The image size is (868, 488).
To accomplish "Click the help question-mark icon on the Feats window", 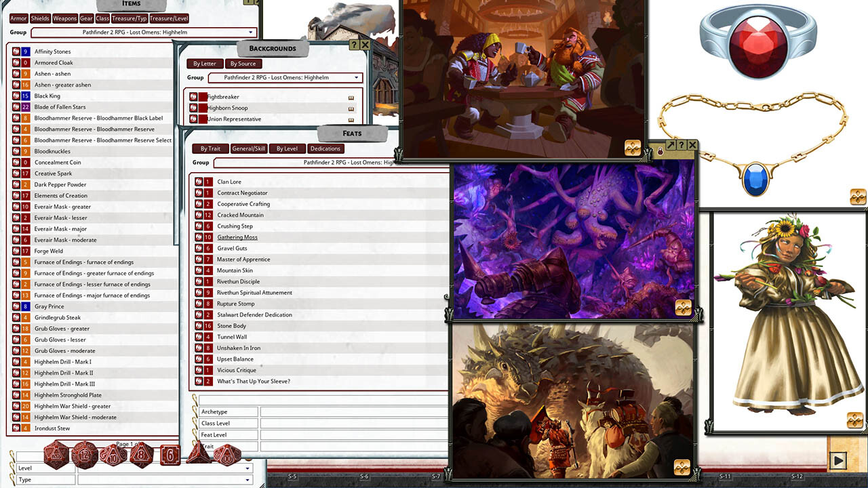I will (680, 144).
